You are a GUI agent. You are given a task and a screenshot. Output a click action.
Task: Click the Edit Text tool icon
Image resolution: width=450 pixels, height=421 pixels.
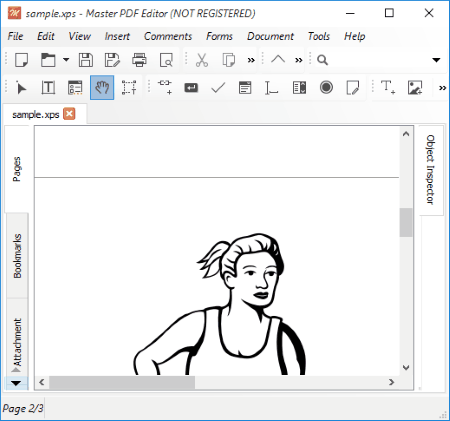tap(48, 88)
